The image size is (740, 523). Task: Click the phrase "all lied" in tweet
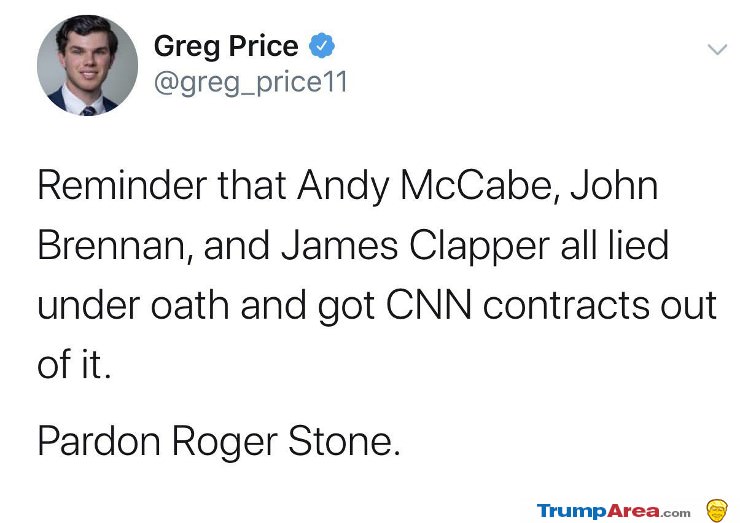[615, 245]
